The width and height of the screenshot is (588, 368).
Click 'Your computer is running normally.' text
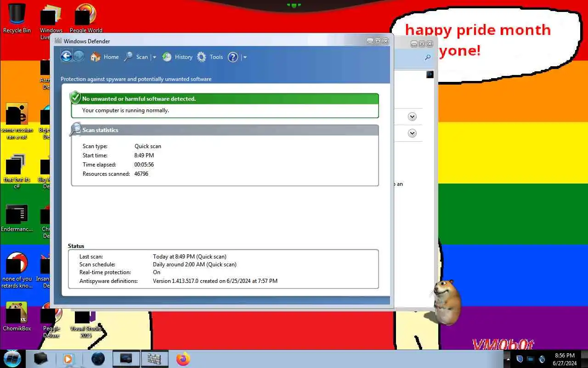(x=125, y=110)
